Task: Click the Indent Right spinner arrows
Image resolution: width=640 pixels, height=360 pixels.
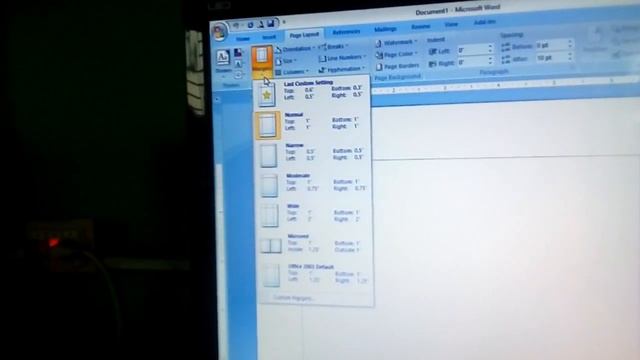Action: (490, 61)
